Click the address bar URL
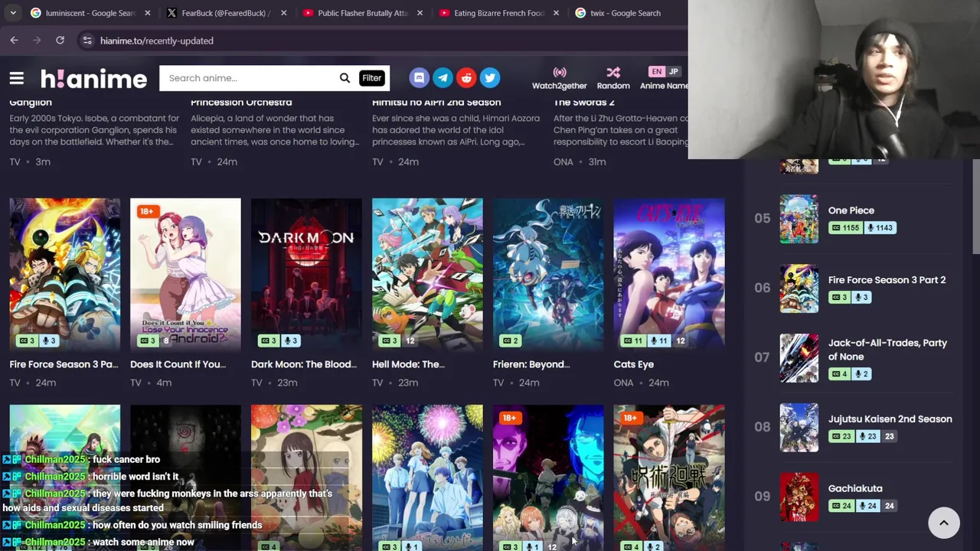Screen dimensions: 980x551 click(x=157, y=41)
